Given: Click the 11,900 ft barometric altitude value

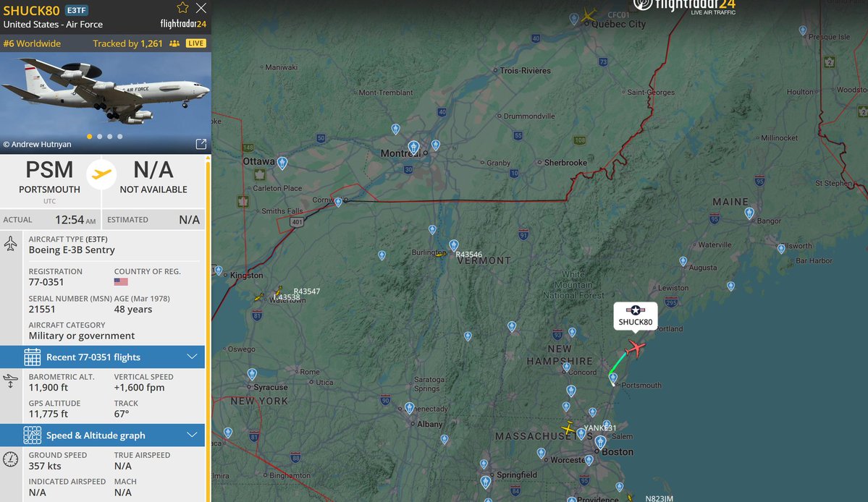Looking at the screenshot, I should point(49,388).
